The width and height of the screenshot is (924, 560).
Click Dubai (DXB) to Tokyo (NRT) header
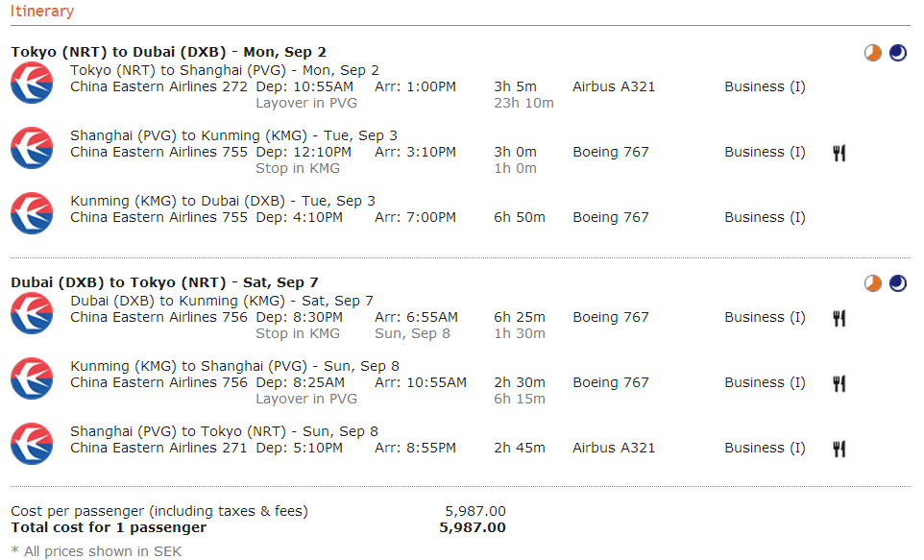pyautogui.click(x=164, y=282)
